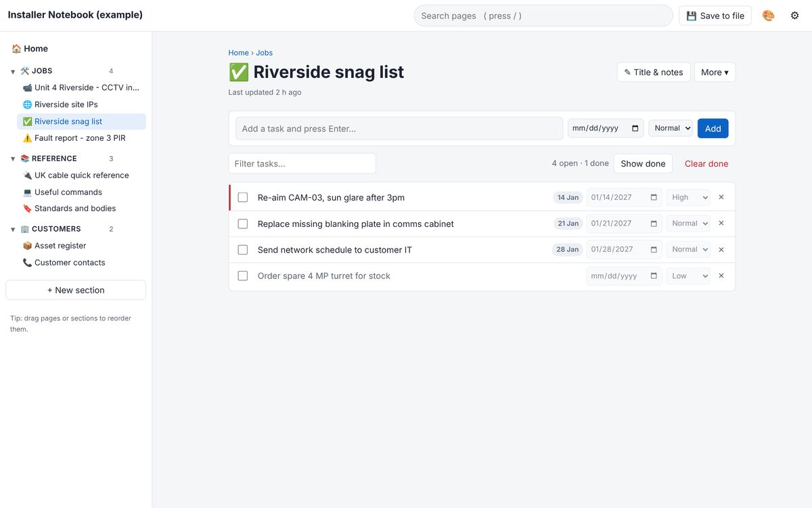
Task: Follow Home breadcrumb link
Action: (x=238, y=53)
